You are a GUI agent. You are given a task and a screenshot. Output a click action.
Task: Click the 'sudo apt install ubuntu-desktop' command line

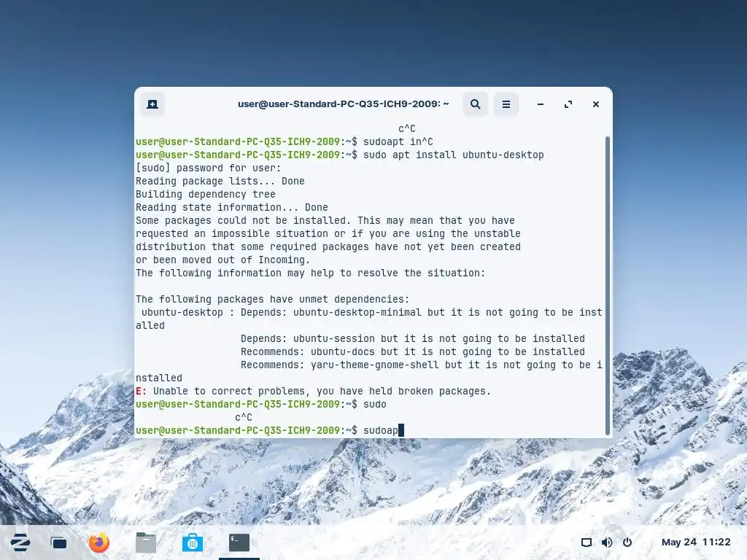point(340,155)
